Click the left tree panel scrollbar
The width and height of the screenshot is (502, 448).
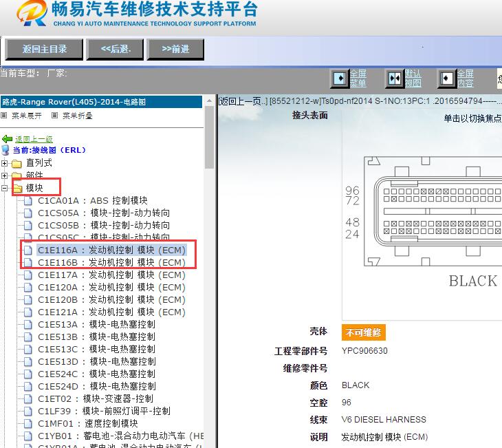209,138
